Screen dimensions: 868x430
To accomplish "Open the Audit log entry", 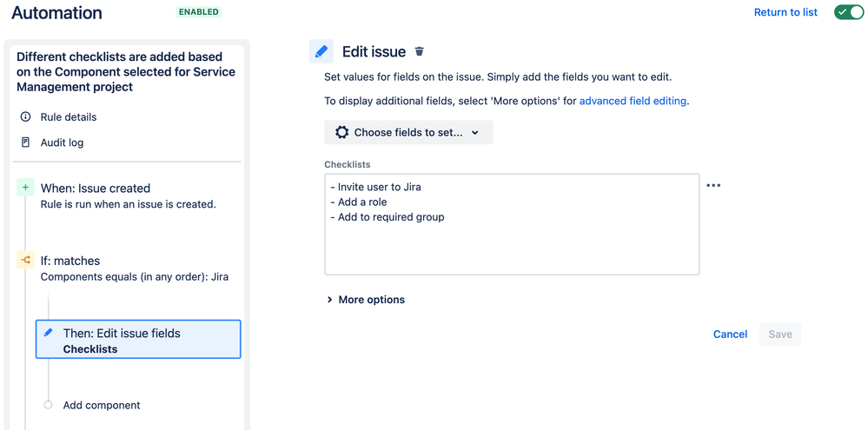I will point(62,142).
